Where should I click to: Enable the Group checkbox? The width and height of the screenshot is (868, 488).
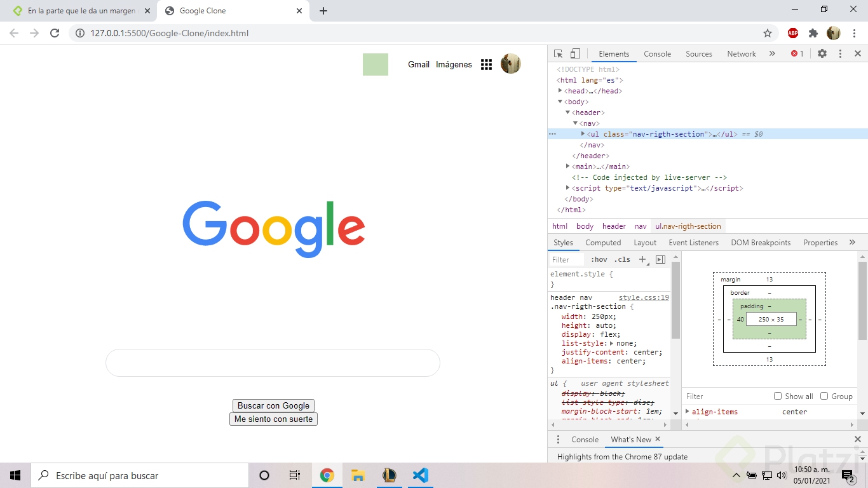[824, 396]
